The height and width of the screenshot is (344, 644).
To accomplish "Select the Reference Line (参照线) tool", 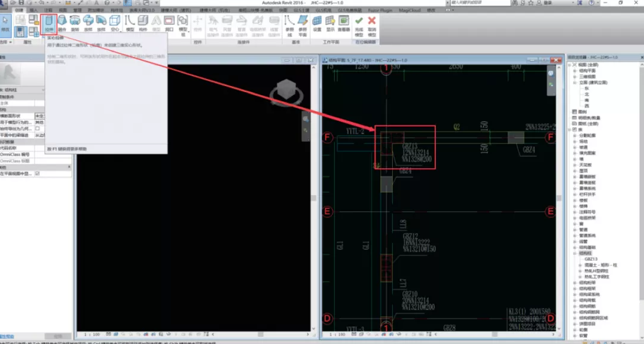I will point(289,26).
